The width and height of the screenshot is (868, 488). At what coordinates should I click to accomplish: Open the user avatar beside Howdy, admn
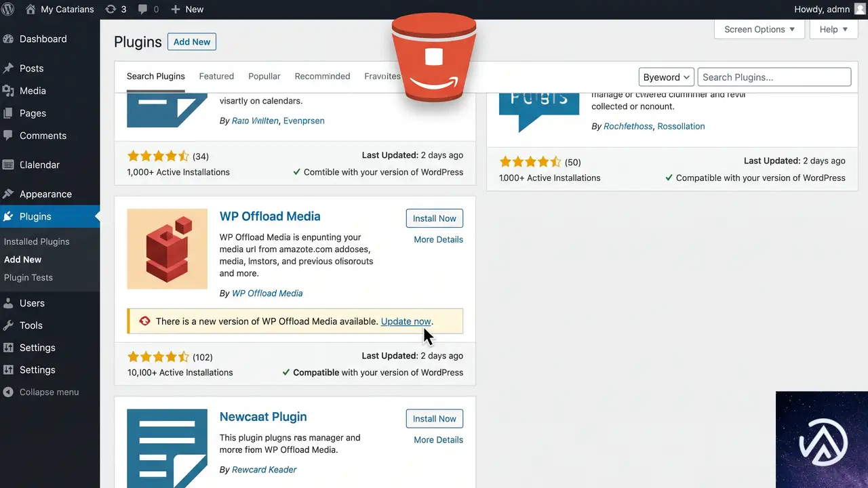tap(860, 9)
